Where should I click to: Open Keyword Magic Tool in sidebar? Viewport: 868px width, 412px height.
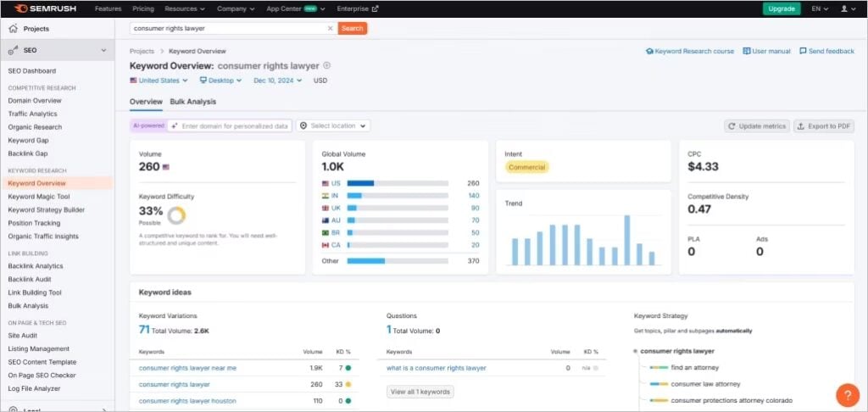click(39, 197)
